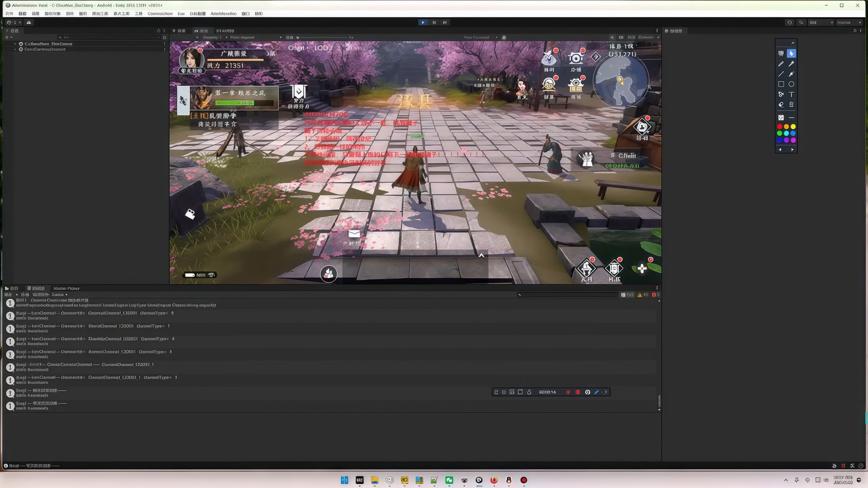The width and height of the screenshot is (868, 488).
Task: Open the Layout dropdown at top right
Action: pyautogui.click(x=850, y=23)
